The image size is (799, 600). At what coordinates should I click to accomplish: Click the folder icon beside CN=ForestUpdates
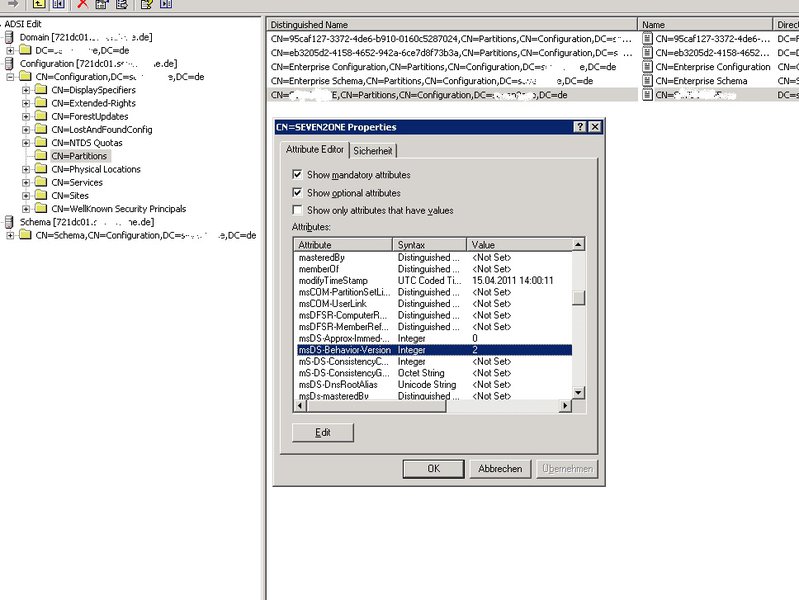coord(41,116)
